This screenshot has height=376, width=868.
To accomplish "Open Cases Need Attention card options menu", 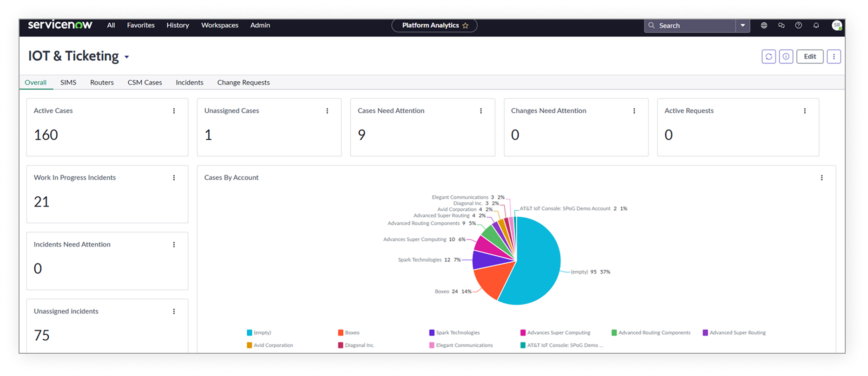I will 481,111.
